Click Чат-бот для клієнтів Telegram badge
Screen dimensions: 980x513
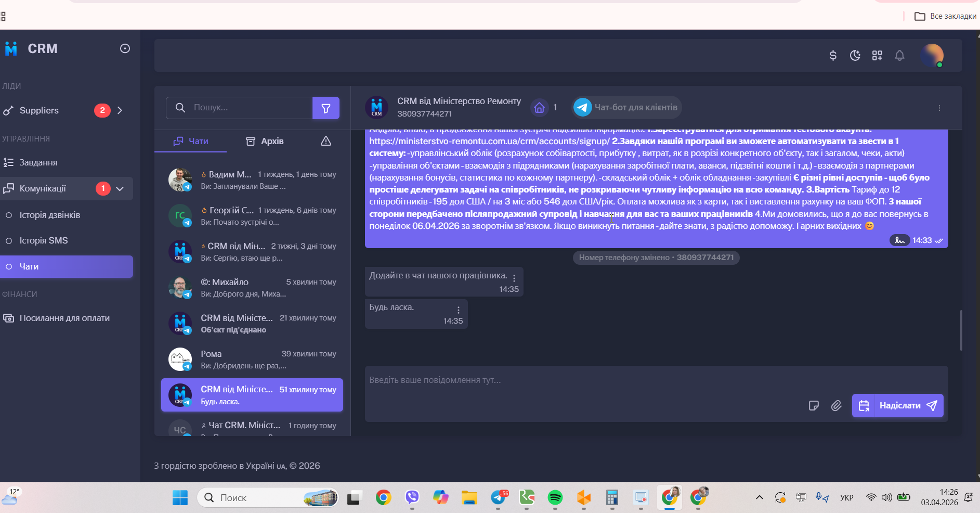[626, 107]
